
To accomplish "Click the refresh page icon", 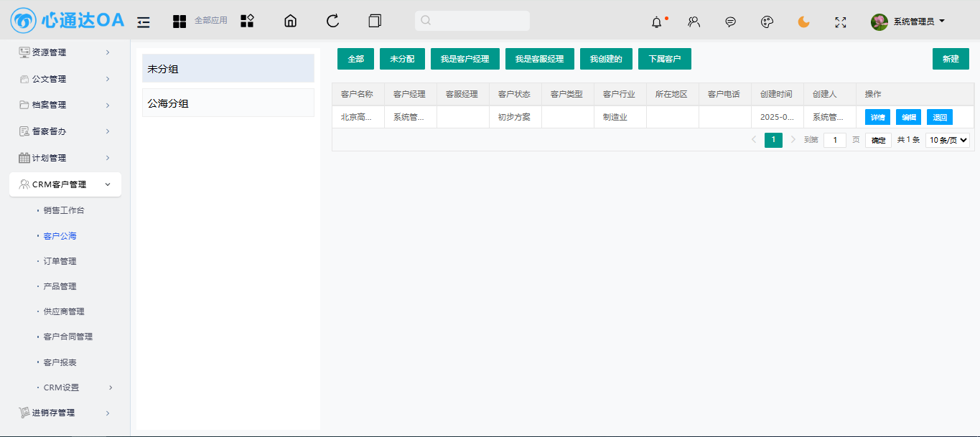I will 332,22.
